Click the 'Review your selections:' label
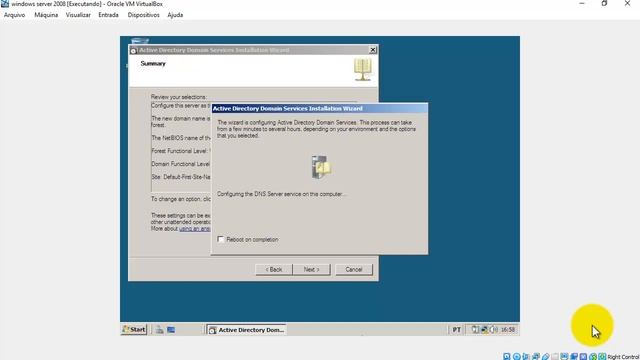This screenshot has height=360, width=640. pos(179,97)
